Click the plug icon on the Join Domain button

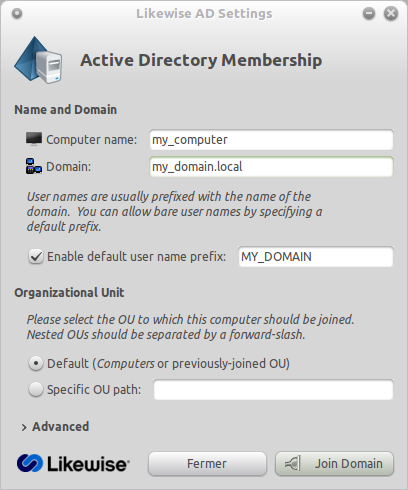pyautogui.click(x=292, y=463)
